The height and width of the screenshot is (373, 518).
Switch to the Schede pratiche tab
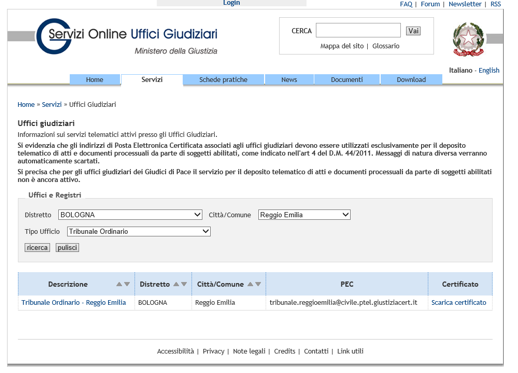[x=223, y=80]
